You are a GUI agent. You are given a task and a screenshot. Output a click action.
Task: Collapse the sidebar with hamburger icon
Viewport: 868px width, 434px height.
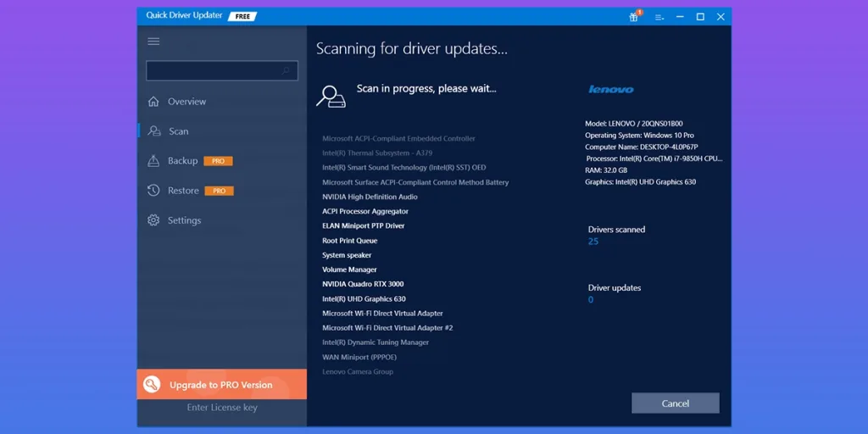tap(153, 42)
